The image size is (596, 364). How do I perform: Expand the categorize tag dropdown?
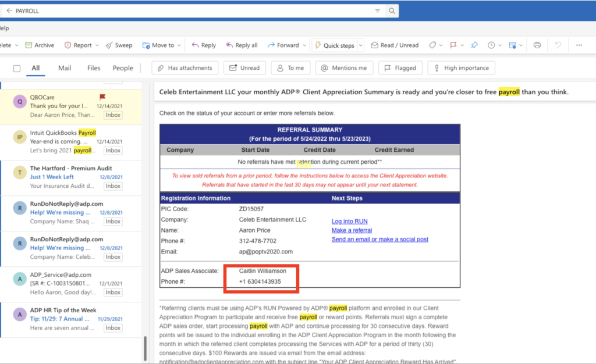pyautogui.click(x=441, y=45)
